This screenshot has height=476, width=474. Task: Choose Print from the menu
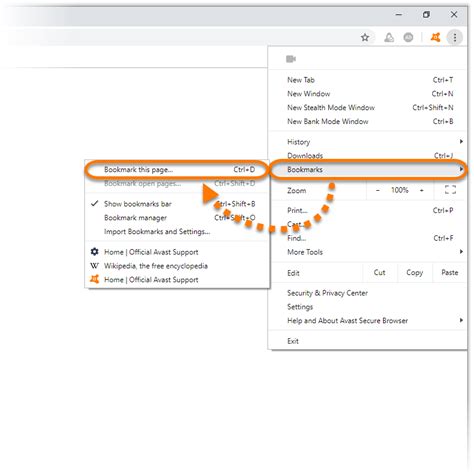point(367,210)
